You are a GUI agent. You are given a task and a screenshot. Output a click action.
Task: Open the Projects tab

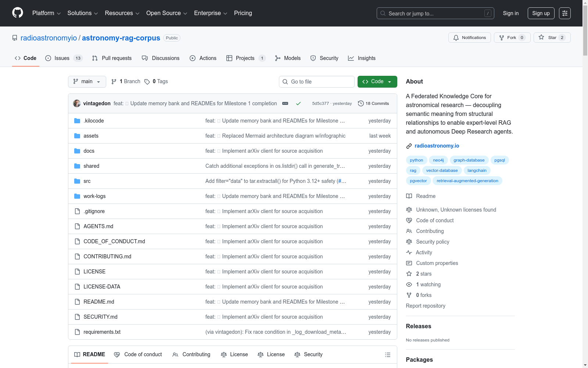click(246, 58)
